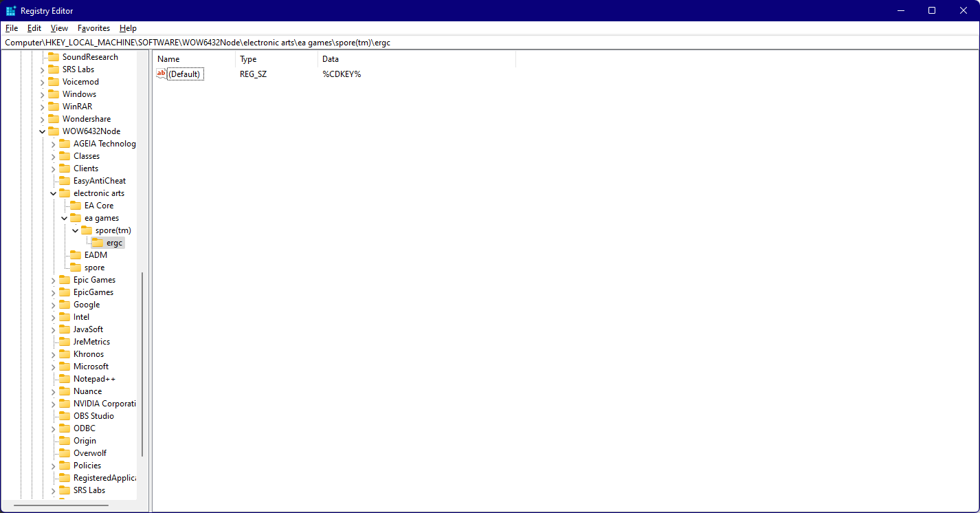Select the ergc folder icon
Image resolution: width=980 pixels, height=513 pixels.
(x=98, y=242)
